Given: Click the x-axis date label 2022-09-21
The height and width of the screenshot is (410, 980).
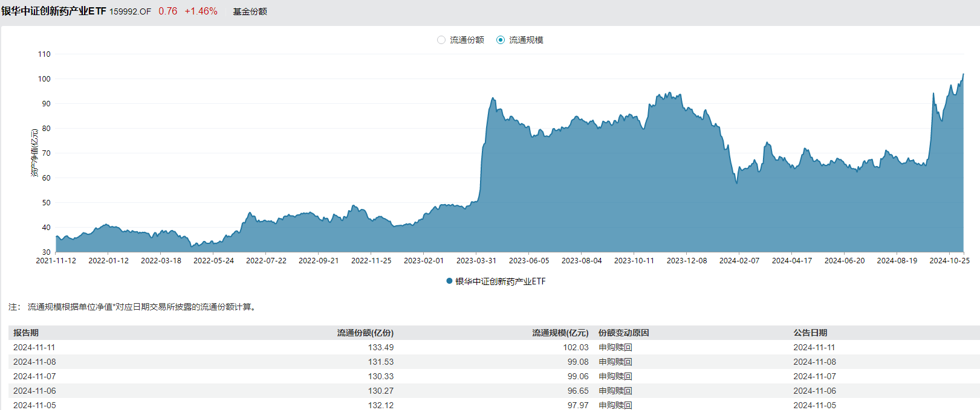Looking at the screenshot, I should [x=319, y=260].
